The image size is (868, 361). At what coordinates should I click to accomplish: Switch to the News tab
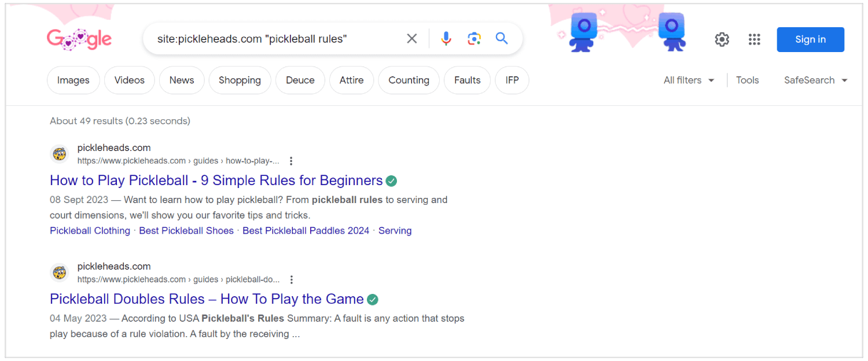click(x=181, y=80)
